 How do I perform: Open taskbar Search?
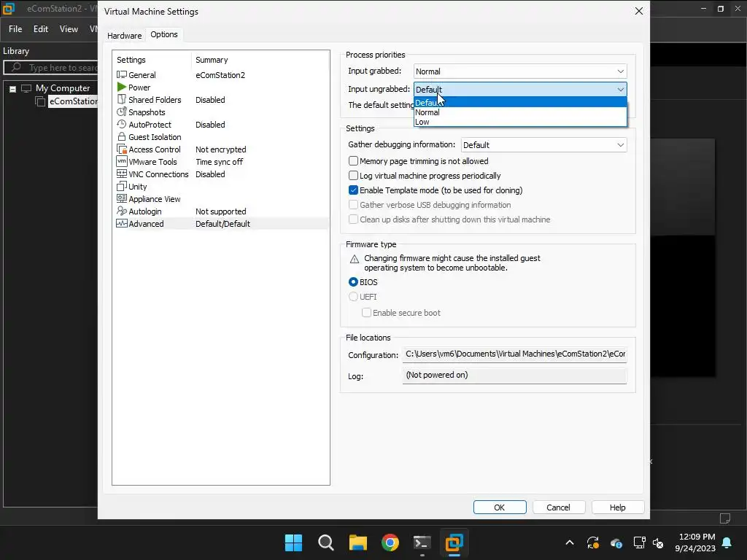click(x=326, y=542)
